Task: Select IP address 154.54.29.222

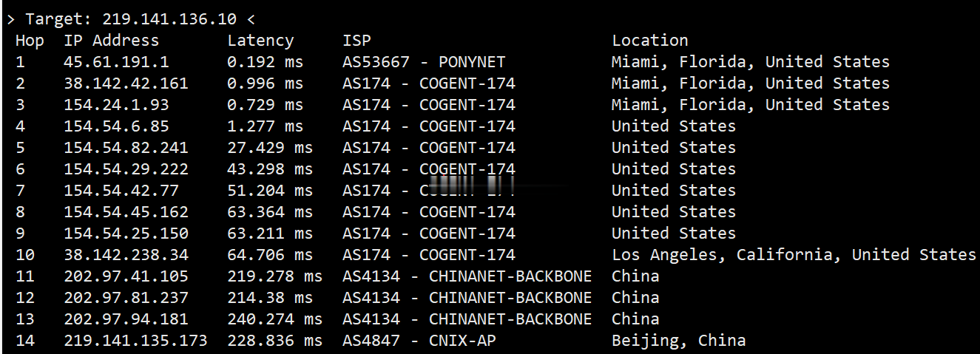Action: click(x=126, y=169)
